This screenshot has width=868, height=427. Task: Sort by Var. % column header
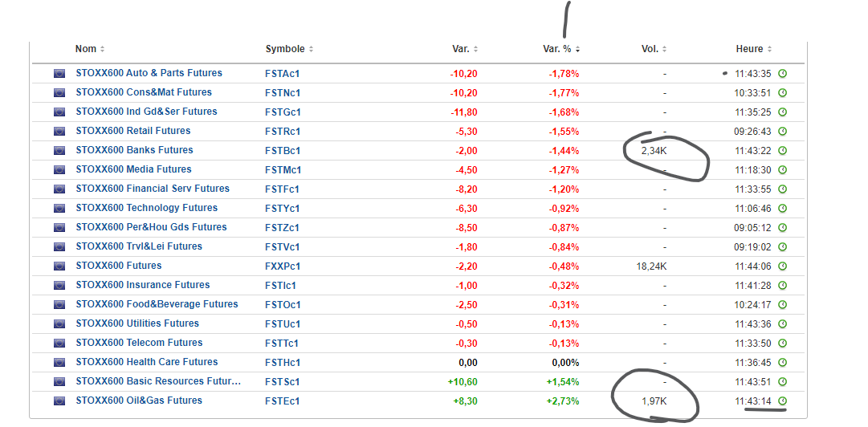click(x=561, y=49)
